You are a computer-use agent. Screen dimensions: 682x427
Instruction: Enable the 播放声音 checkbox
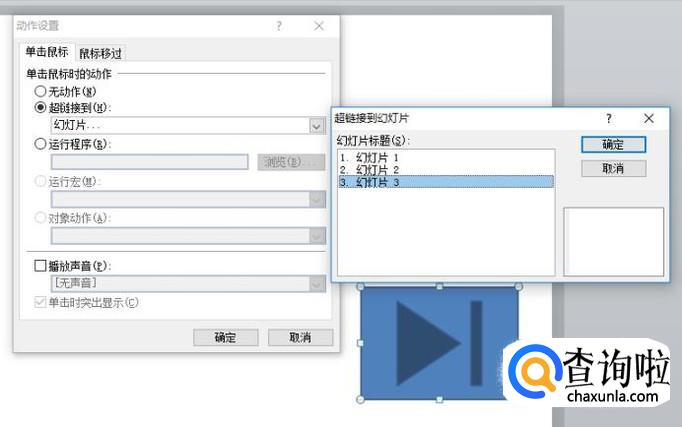pyautogui.click(x=40, y=266)
